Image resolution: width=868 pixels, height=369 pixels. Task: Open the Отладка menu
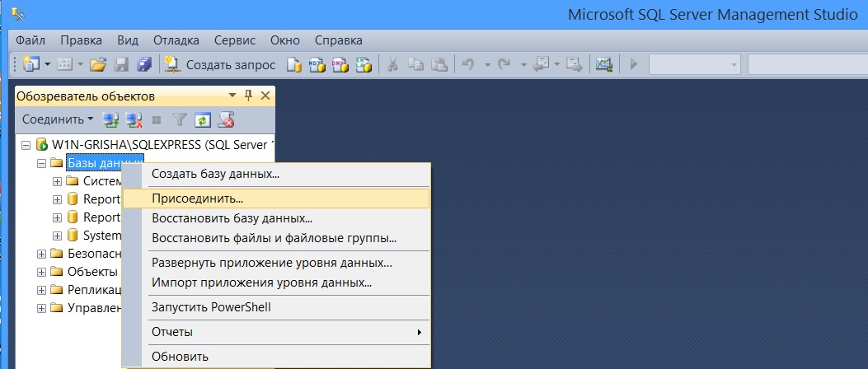tap(176, 40)
